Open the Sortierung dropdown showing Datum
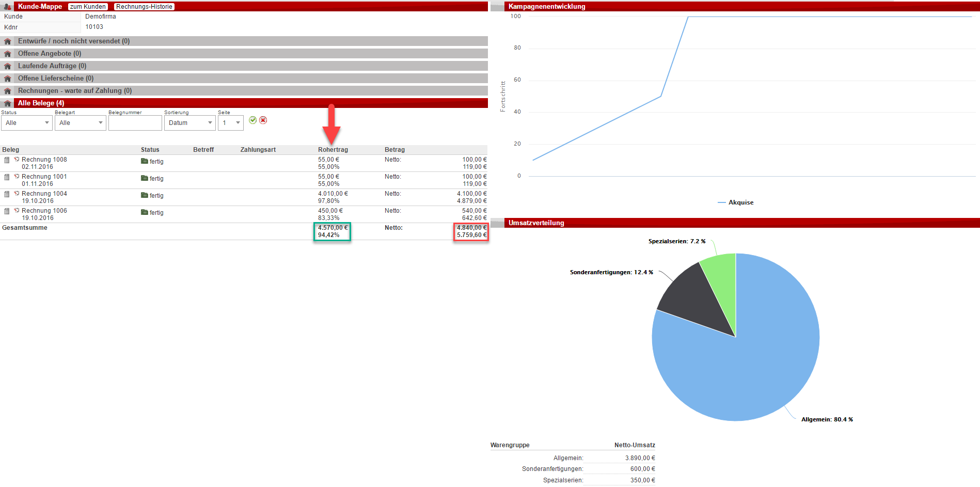The width and height of the screenshot is (980, 487). [x=190, y=123]
